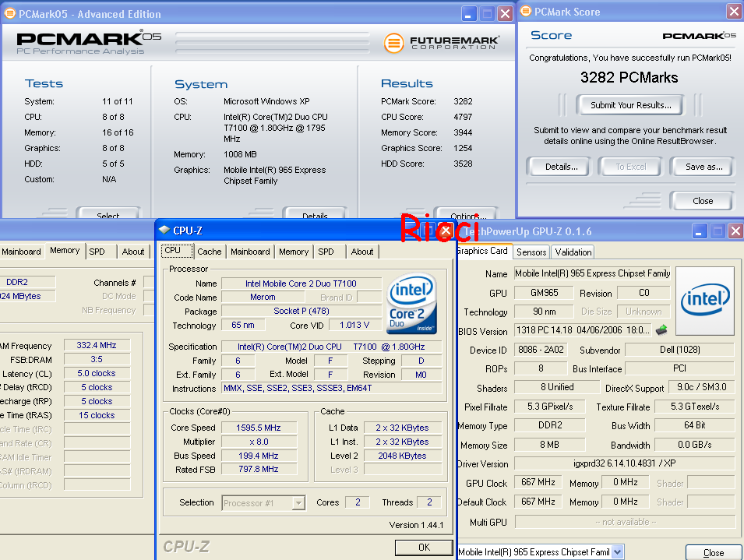Click the DirectX Support value 9.0c / SM3.0
Viewport: 744px width, 560px height.
click(x=701, y=387)
